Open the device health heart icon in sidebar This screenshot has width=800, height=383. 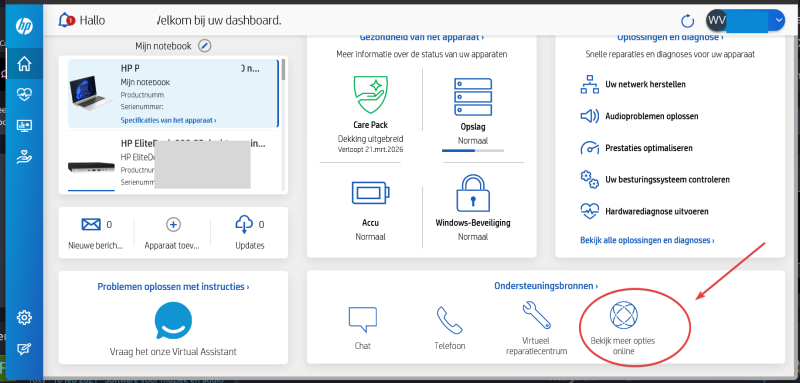(x=24, y=94)
